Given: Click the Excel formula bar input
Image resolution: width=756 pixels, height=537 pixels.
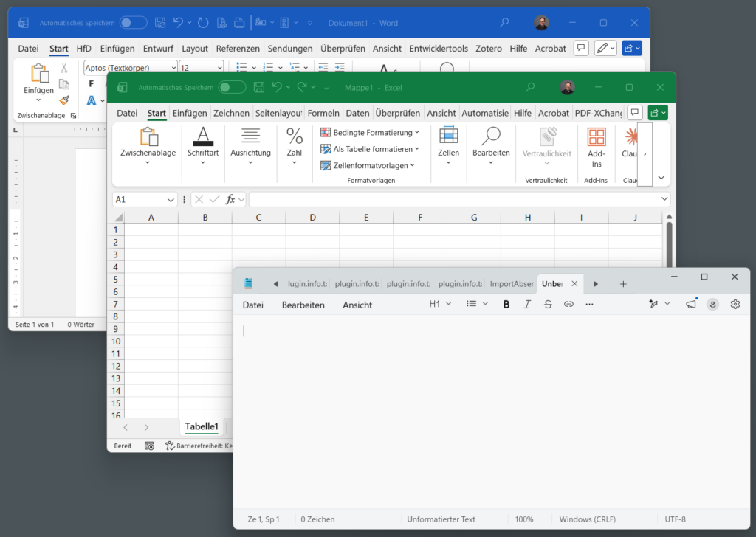Looking at the screenshot, I should tap(454, 199).
